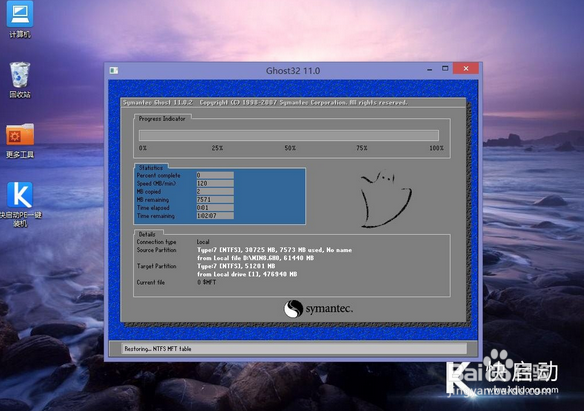Click the Time remaining value field
Viewport: 584px width, 411px height.
click(215, 216)
